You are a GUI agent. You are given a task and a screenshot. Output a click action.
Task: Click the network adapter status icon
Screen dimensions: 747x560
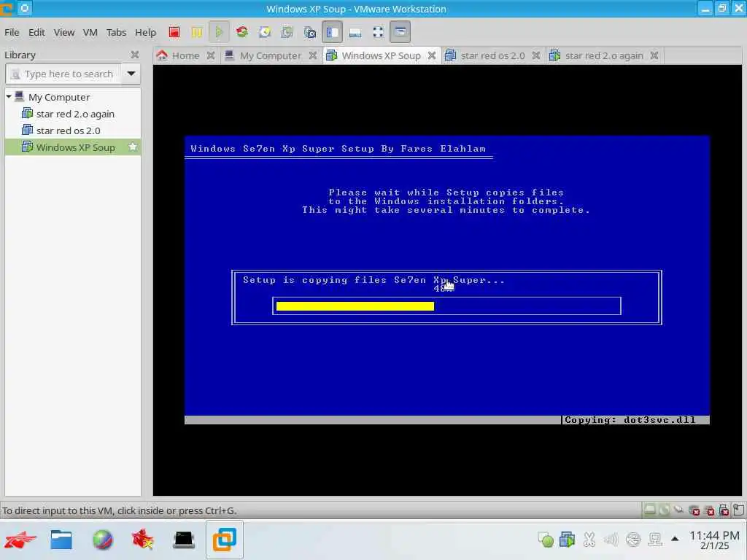[x=694, y=510]
